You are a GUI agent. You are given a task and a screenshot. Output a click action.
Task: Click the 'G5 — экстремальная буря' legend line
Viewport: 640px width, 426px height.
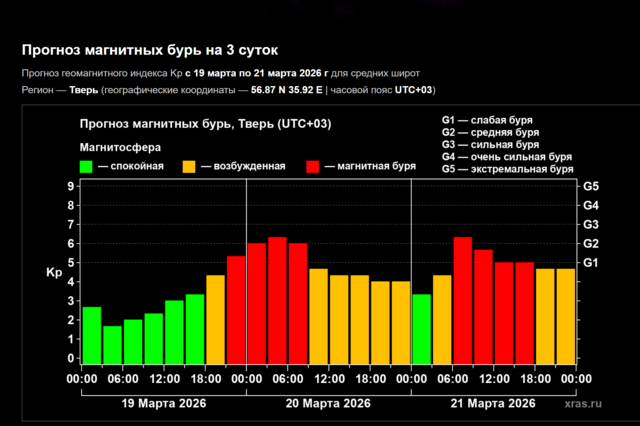[507, 169]
